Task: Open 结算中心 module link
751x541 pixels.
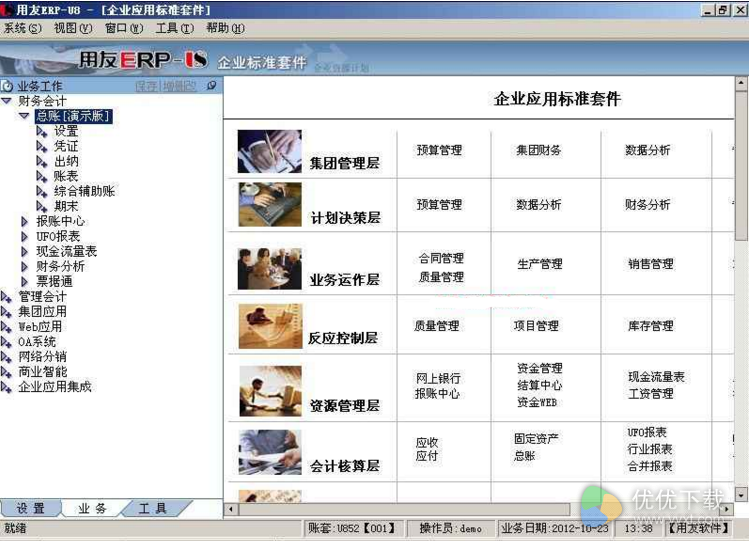Action: [540, 385]
